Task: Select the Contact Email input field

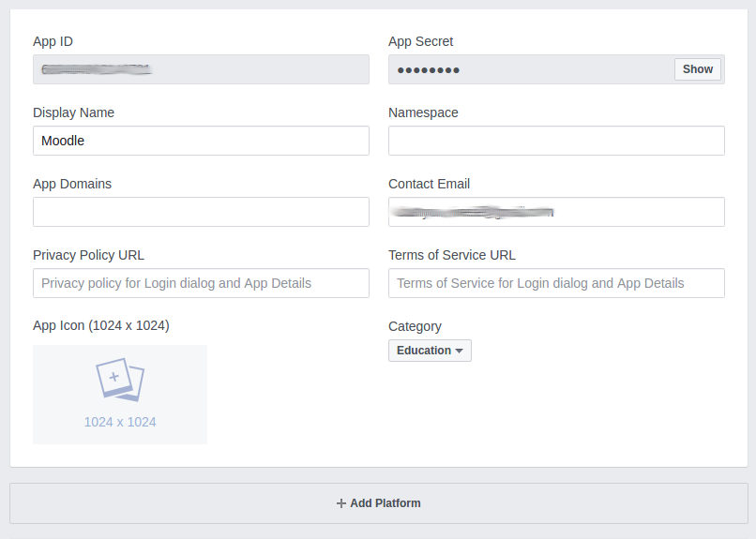Action: point(556,212)
